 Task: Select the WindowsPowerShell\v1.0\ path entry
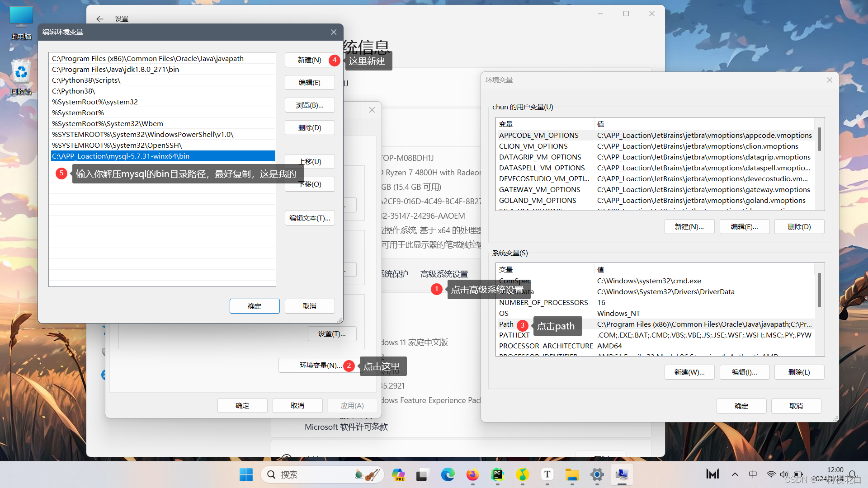coord(163,134)
